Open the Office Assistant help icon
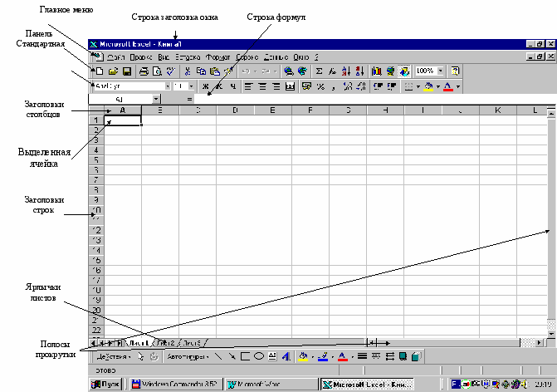557x392 pixels. tap(455, 71)
